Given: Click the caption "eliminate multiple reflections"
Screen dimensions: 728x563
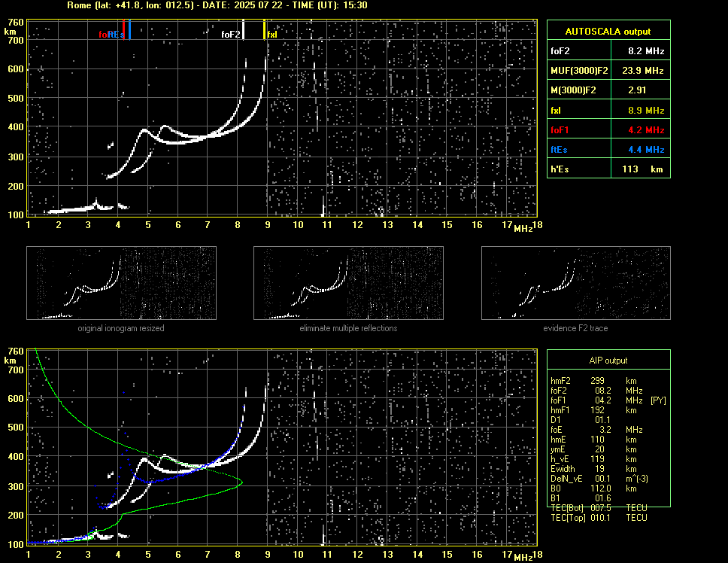Looking at the screenshot, I should coord(348,328).
